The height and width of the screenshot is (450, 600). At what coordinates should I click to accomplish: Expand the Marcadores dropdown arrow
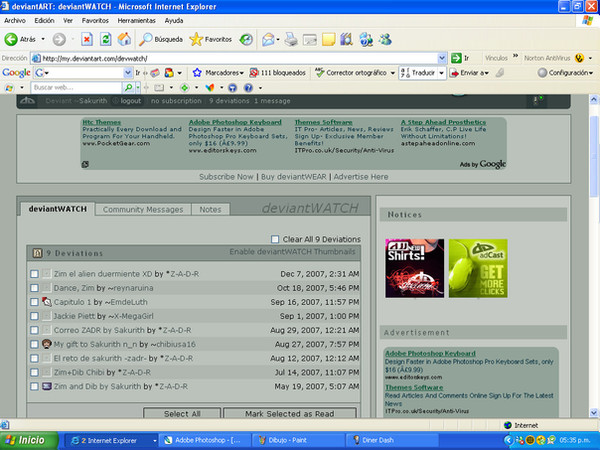[x=241, y=73]
